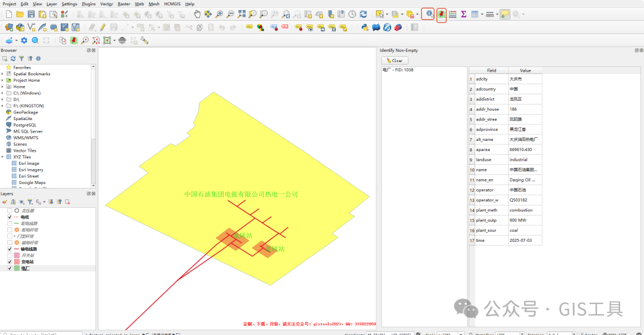Image resolution: width=644 pixels, height=335 pixels.
Task: Click Remove Layer icon in Layers panel
Action: (67, 202)
